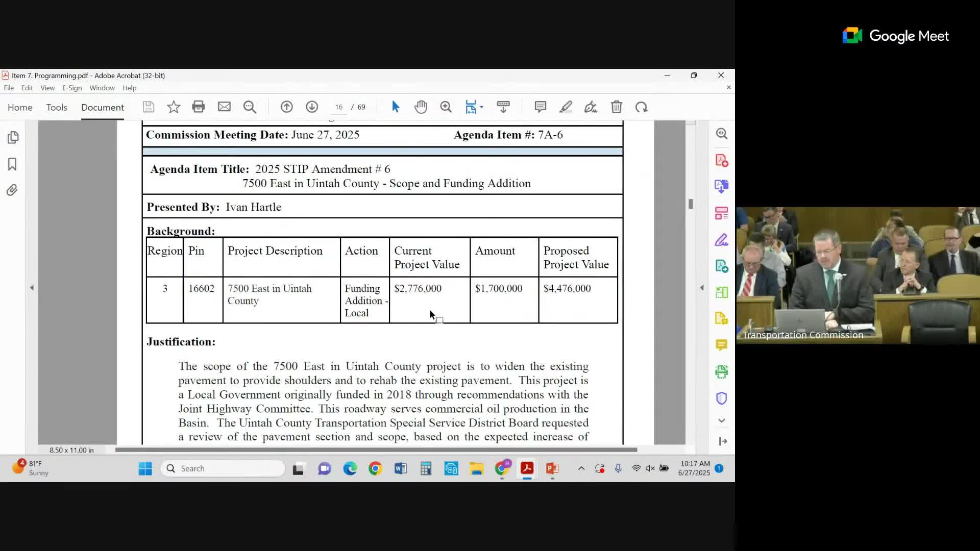Select the Highlight text pen
This screenshot has height=551, width=980.
(566, 107)
